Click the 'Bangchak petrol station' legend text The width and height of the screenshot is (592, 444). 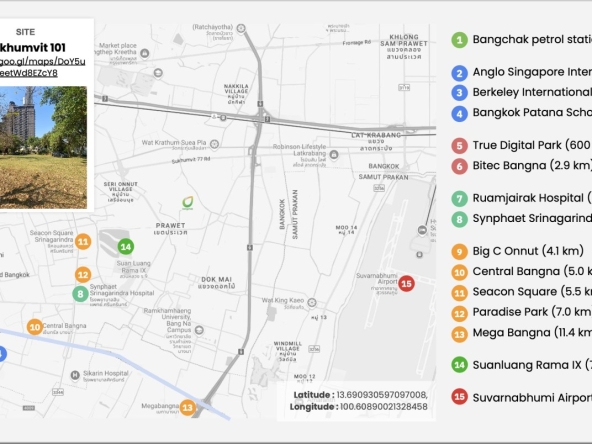click(532, 39)
